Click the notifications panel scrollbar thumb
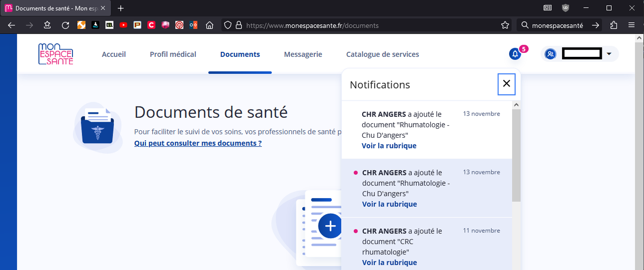This screenshot has height=270, width=644. click(516, 155)
